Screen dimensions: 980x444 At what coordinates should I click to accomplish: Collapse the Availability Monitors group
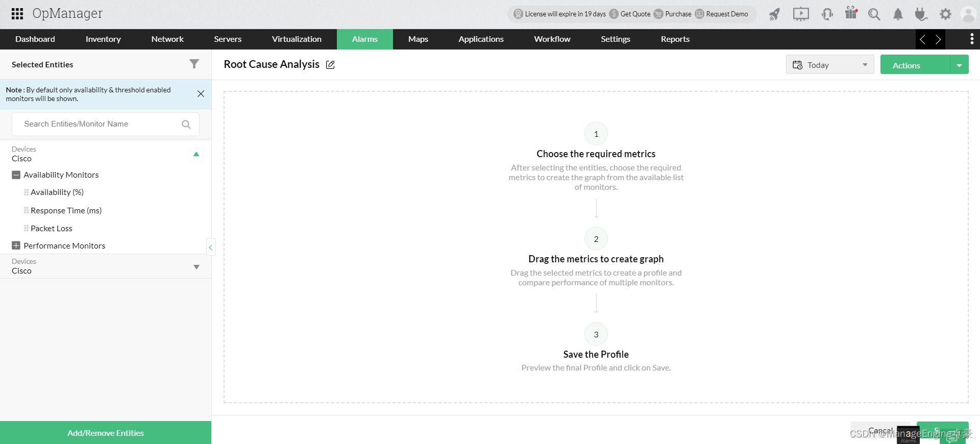point(16,175)
